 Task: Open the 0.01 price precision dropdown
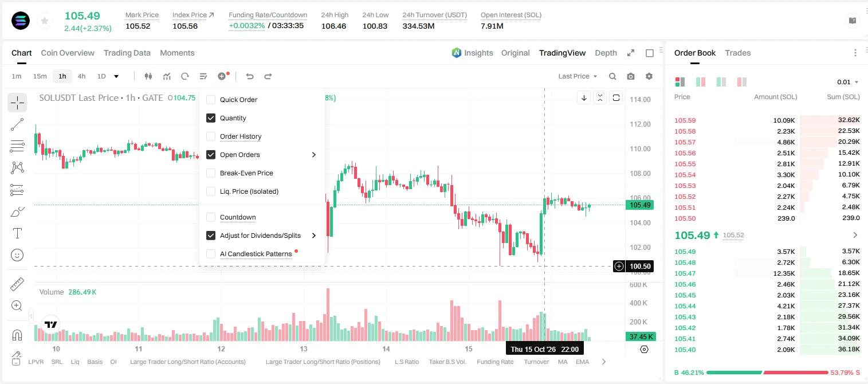coord(848,82)
